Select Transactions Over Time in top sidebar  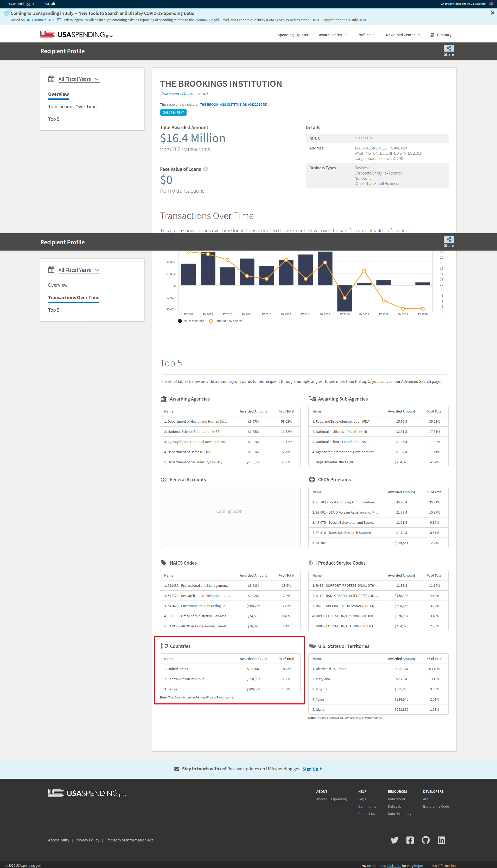click(72, 107)
